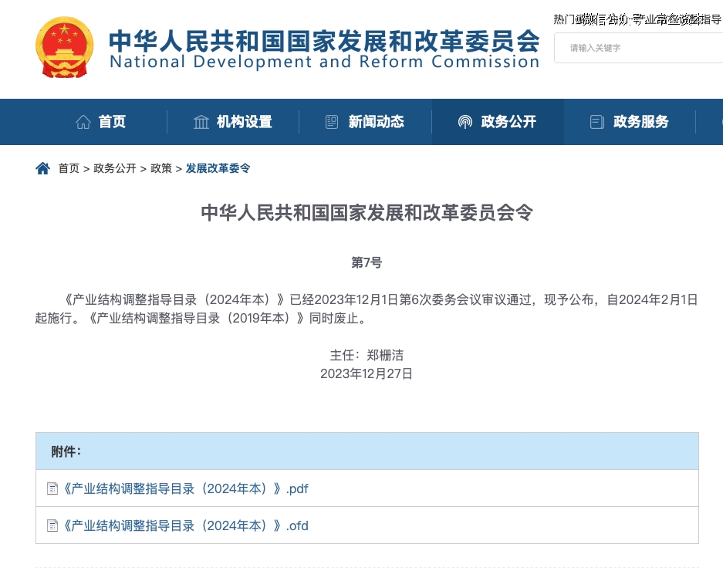Download 产业结构调整指导目录(2024年本).ofd attachment
This screenshot has height=588, width=723.
coord(184,525)
